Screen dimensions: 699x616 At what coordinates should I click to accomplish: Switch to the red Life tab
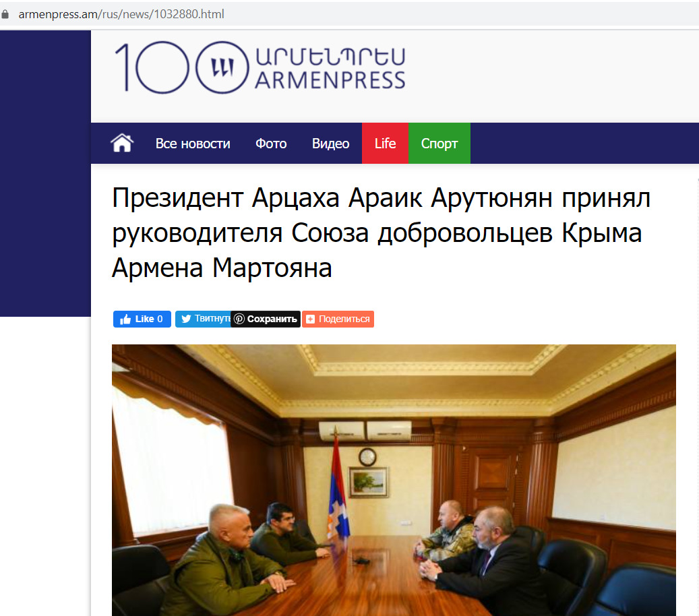385,143
